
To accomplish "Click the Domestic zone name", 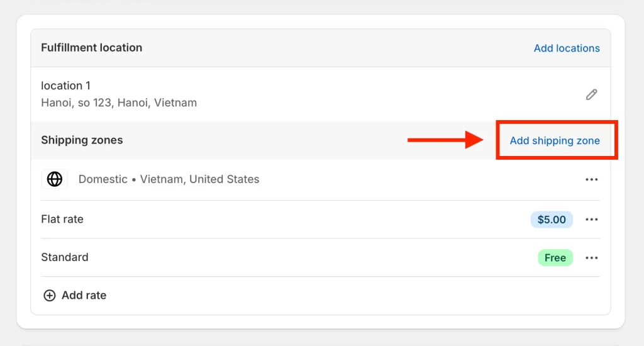I will point(103,179).
